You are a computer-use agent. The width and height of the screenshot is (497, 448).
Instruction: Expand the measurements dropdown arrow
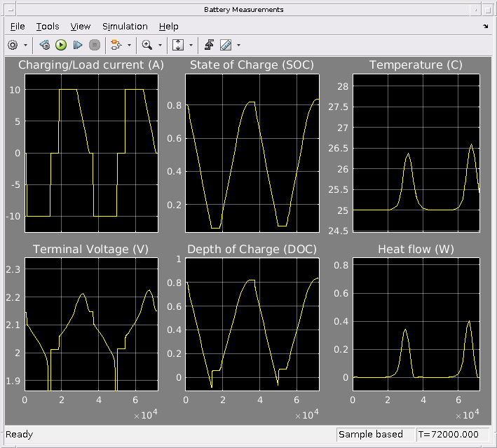coord(239,45)
